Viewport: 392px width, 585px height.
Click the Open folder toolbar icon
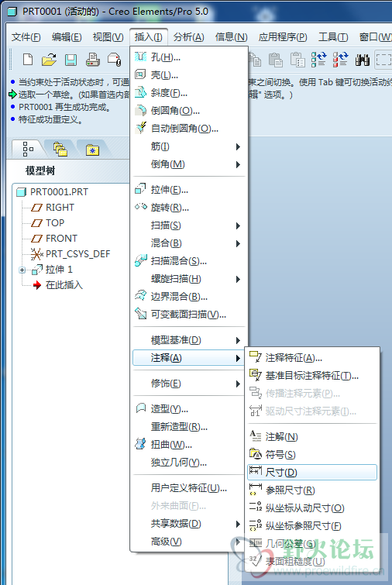[x=50, y=60]
